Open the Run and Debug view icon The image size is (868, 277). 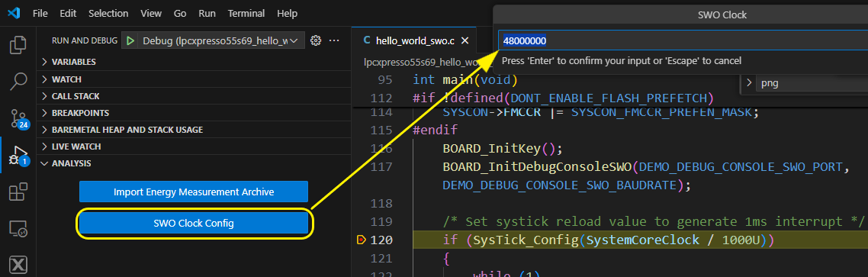tap(18, 155)
